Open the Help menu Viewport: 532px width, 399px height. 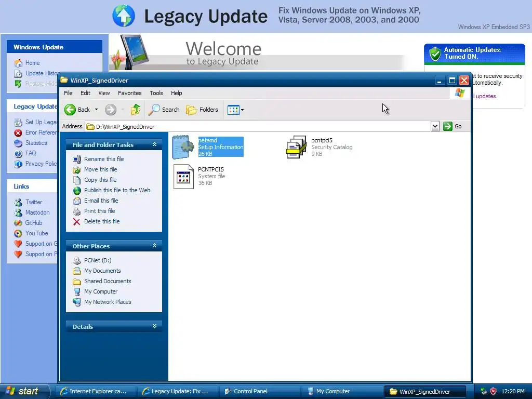pos(176,93)
